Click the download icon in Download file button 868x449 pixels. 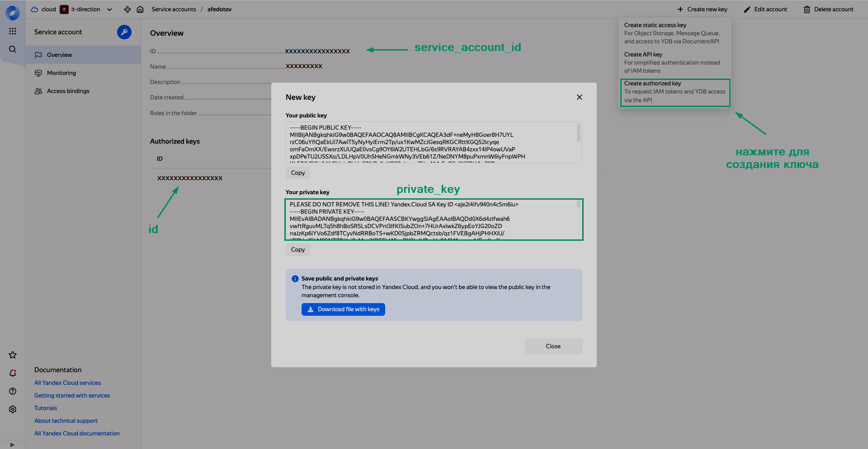click(x=311, y=309)
